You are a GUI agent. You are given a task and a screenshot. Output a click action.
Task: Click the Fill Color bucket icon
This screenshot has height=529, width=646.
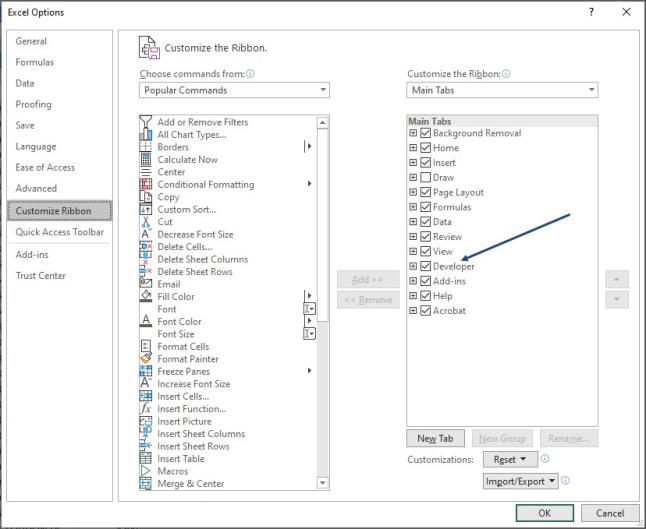[x=145, y=296]
